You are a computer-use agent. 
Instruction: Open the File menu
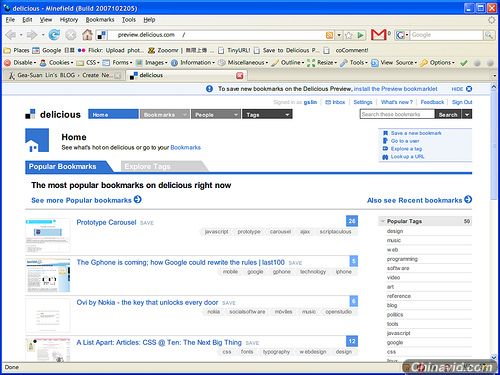[10, 20]
